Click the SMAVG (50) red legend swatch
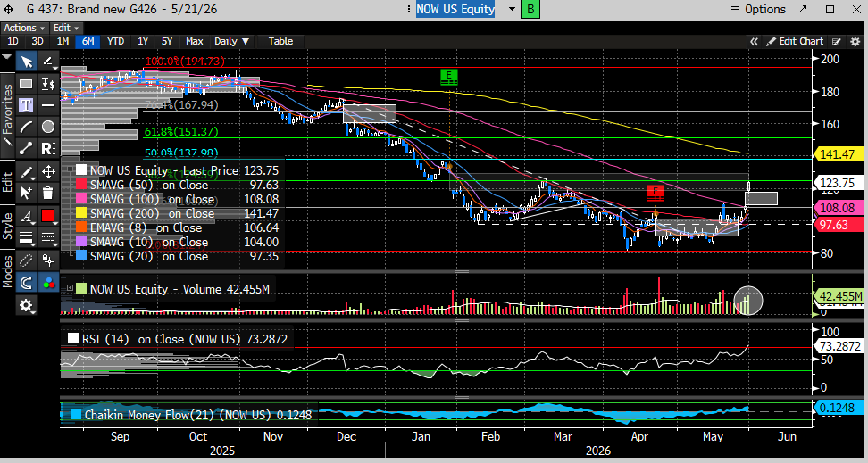Image resolution: width=868 pixels, height=463 pixels. [82, 185]
